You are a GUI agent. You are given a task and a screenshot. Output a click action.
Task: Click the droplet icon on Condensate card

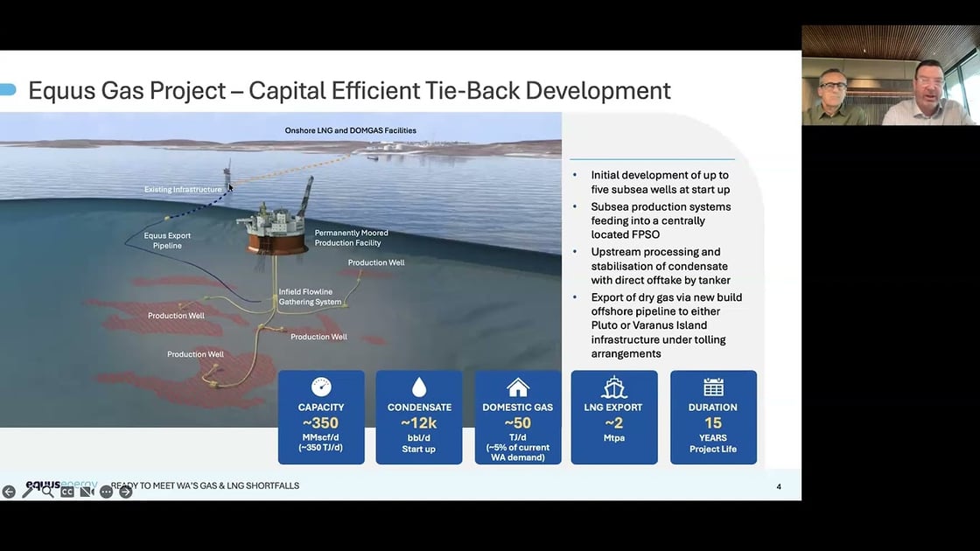(x=419, y=387)
